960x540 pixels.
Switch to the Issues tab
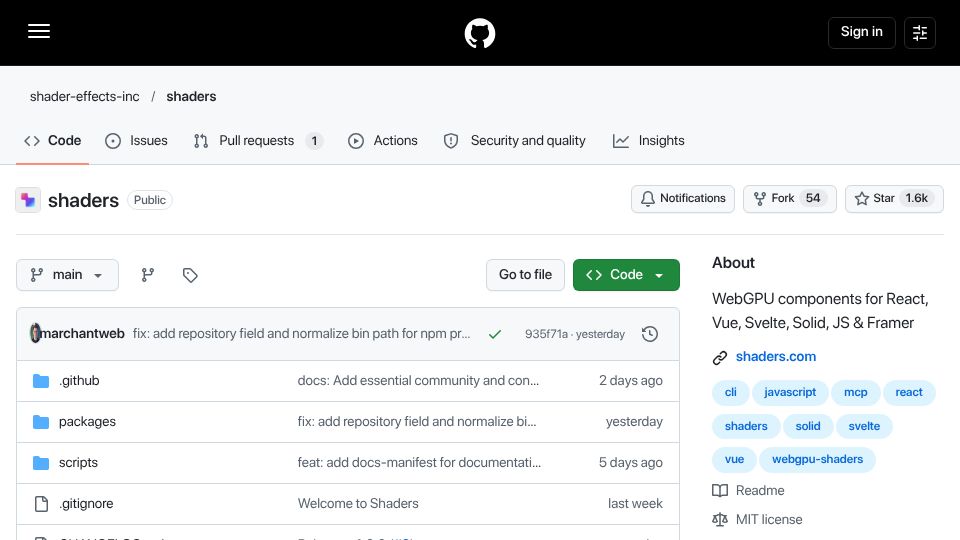click(x=136, y=141)
